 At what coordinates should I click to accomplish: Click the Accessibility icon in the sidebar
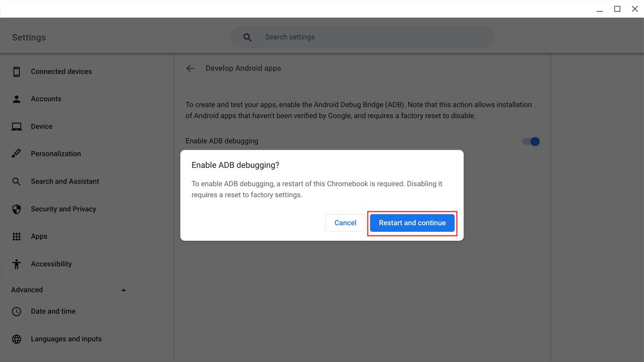pos(16,263)
